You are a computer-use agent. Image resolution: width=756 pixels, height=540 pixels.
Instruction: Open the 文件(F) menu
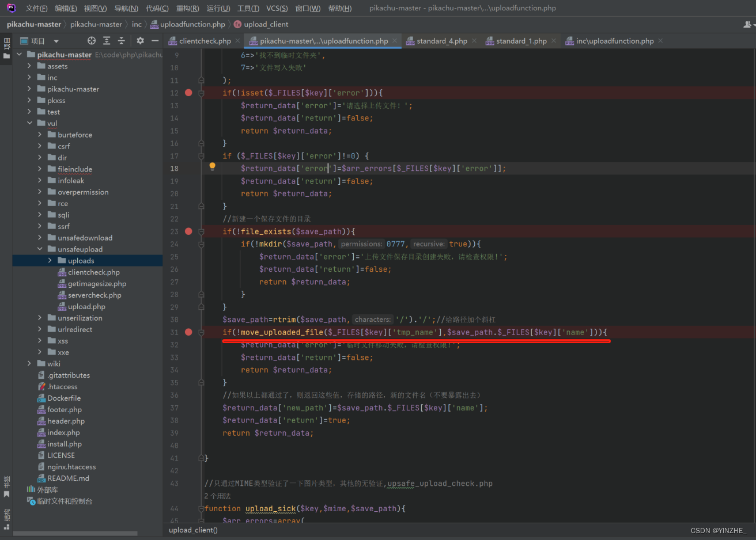[36, 8]
